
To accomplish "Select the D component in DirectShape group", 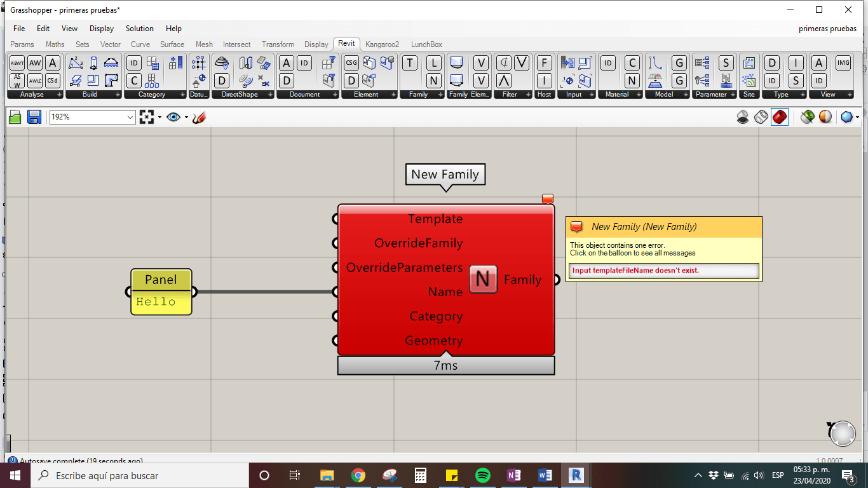I will (222, 81).
